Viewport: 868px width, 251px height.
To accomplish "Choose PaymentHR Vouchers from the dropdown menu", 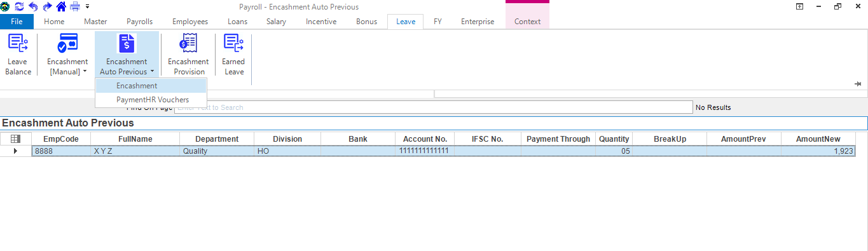I will (151, 100).
